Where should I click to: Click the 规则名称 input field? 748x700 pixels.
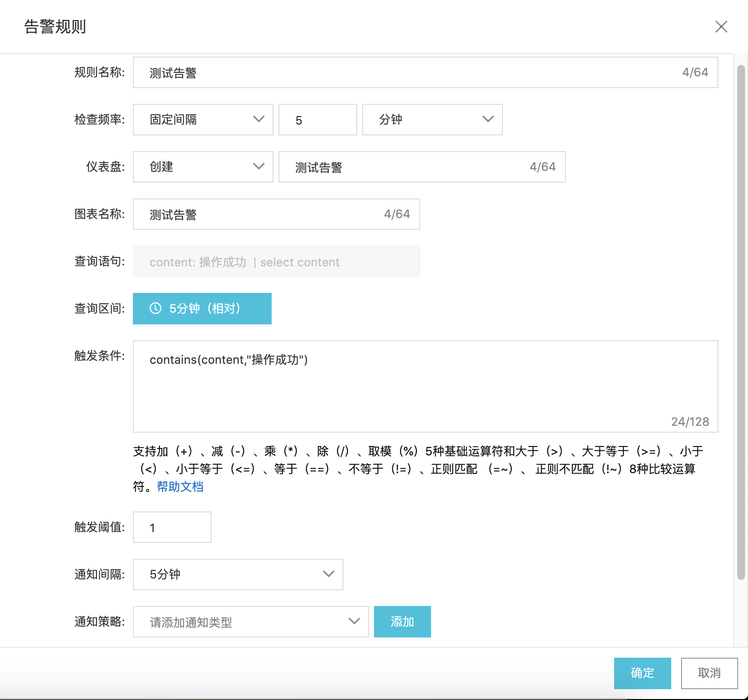[x=413, y=73]
